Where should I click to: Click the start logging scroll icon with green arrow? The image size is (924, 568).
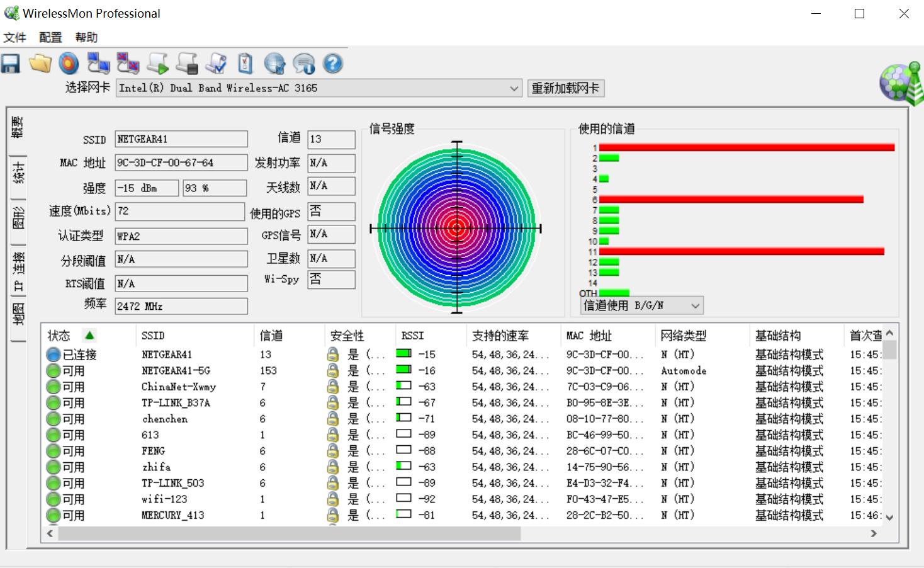(157, 64)
